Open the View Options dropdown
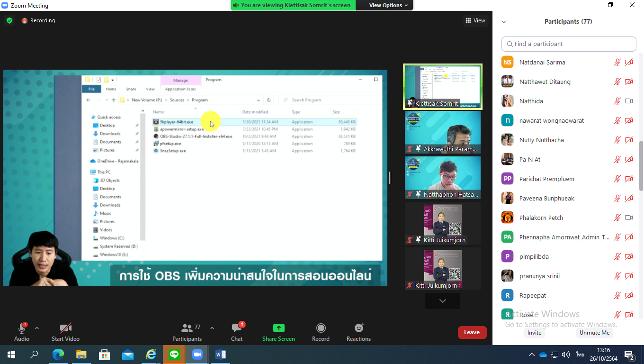 [x=388, y=5]
